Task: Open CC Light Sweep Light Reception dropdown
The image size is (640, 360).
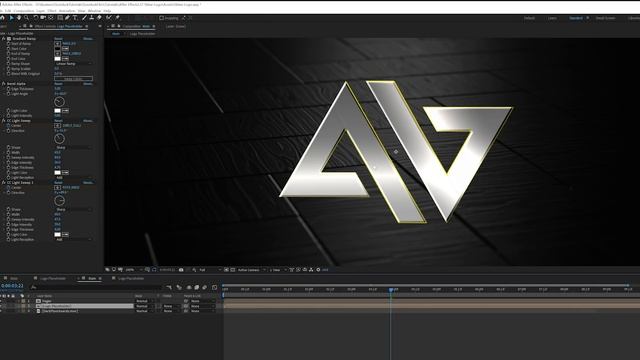Action: (x=73, y=178)
